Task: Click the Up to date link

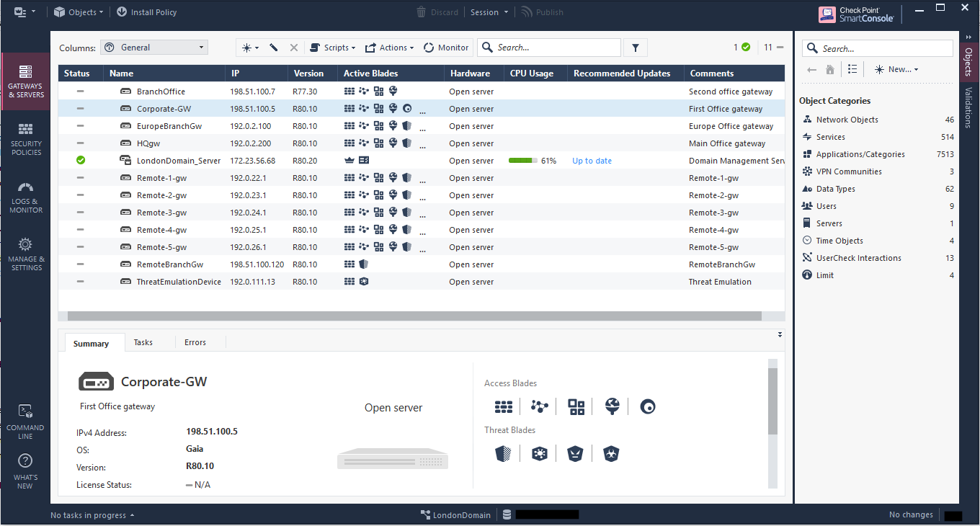Action: click(592, 161)
